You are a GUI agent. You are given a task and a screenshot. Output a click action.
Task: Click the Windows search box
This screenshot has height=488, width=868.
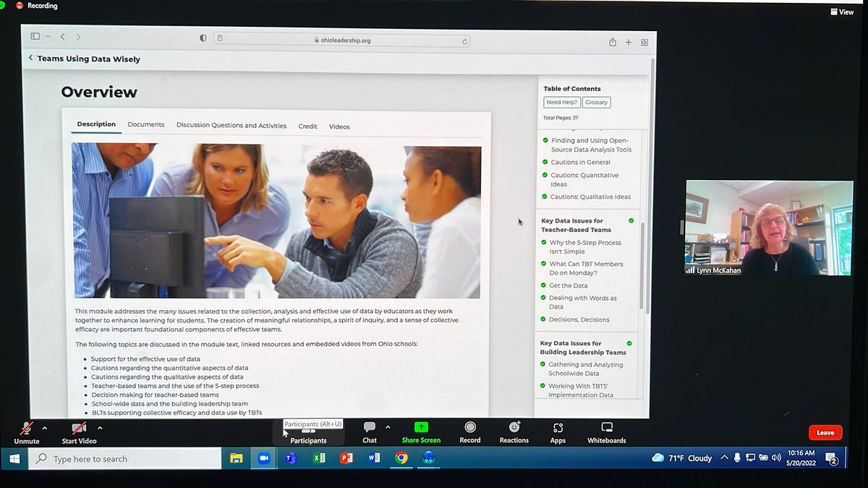point(125,458)
